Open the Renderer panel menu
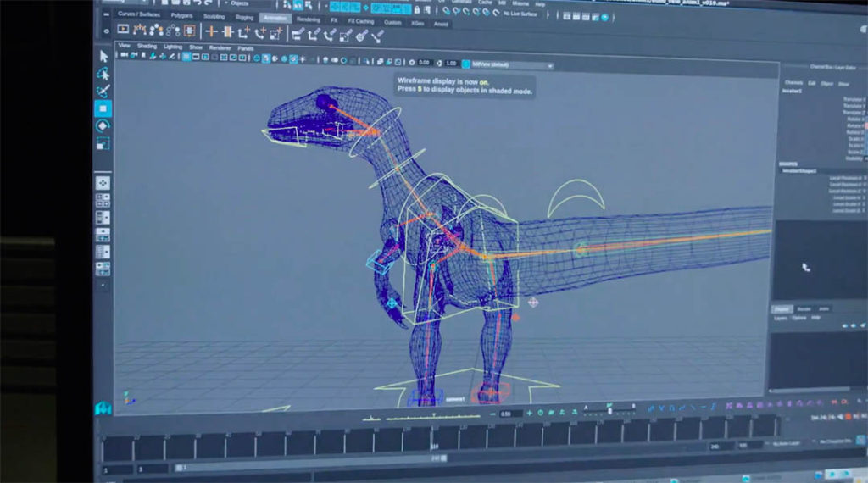This screenshot has height=483, width=868. coord(220,48)
